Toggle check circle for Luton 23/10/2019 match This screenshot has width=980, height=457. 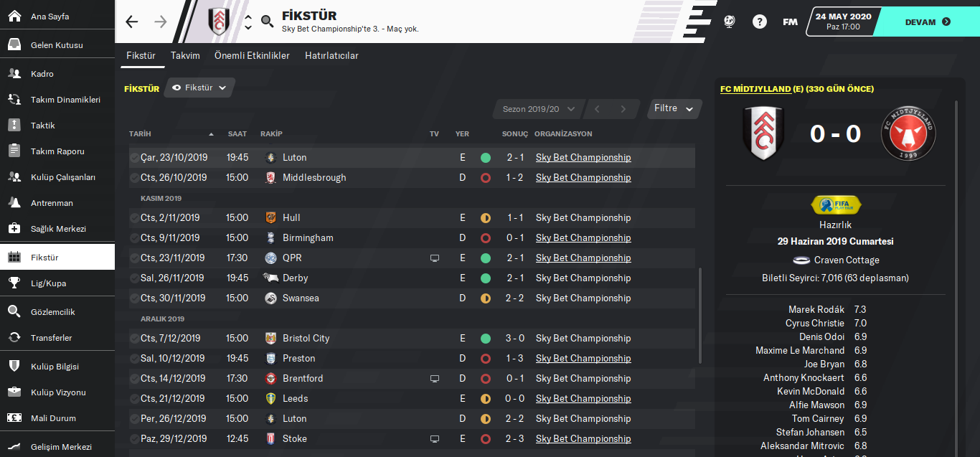tap(134, 157)
